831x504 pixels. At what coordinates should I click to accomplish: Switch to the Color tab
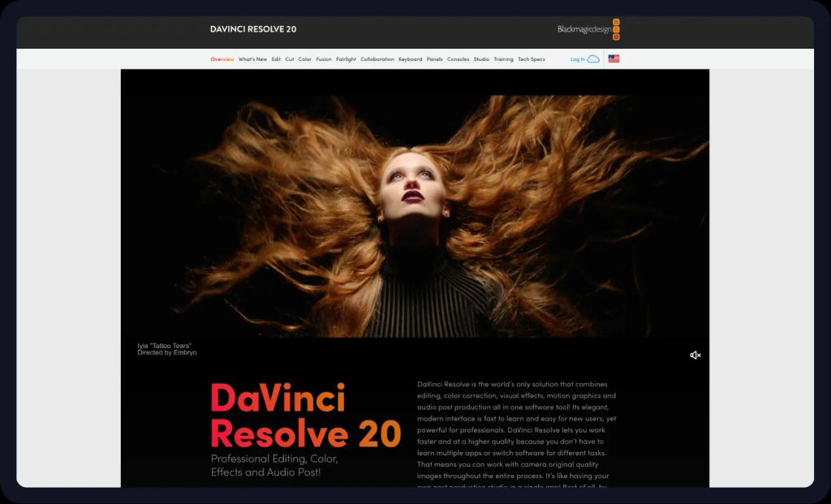coord(305,58)
